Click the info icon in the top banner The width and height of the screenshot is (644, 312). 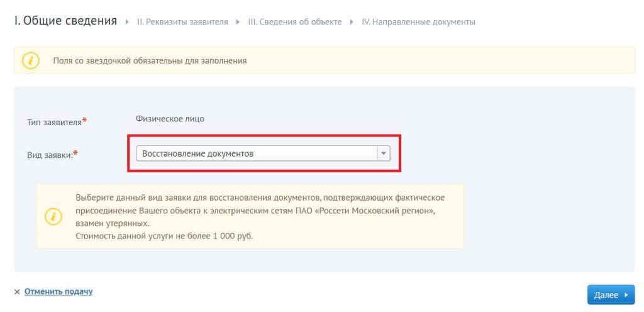click(31, 61)
